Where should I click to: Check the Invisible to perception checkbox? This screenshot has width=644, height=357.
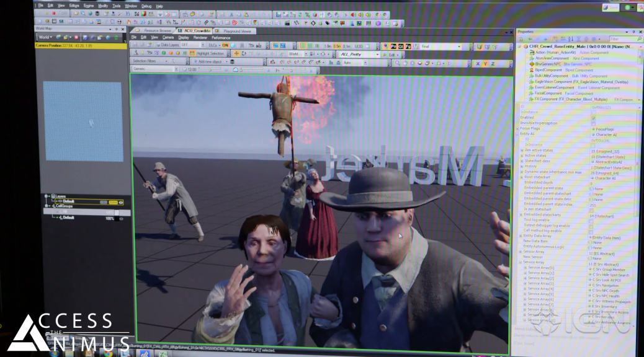click(593, 123)
